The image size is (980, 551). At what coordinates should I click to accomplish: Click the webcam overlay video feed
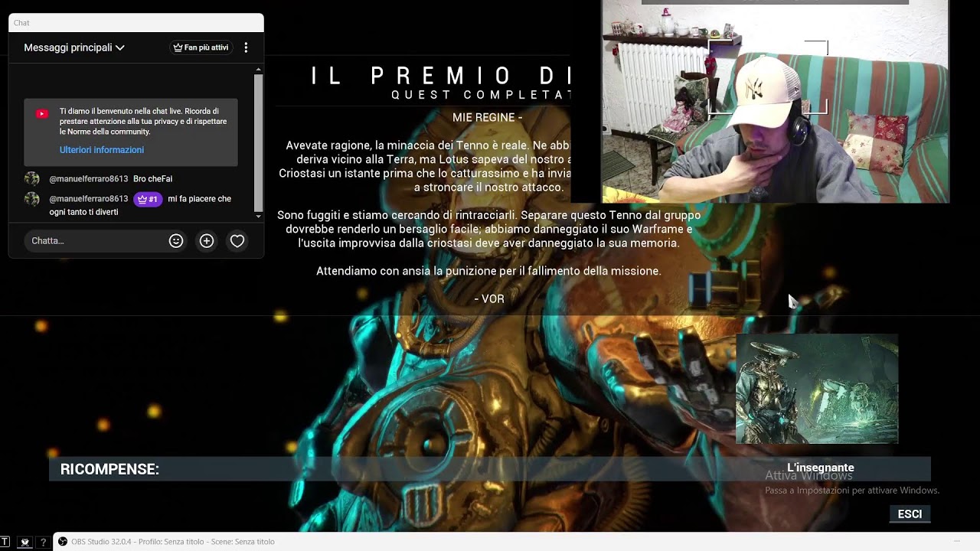(x=775, y=102)
